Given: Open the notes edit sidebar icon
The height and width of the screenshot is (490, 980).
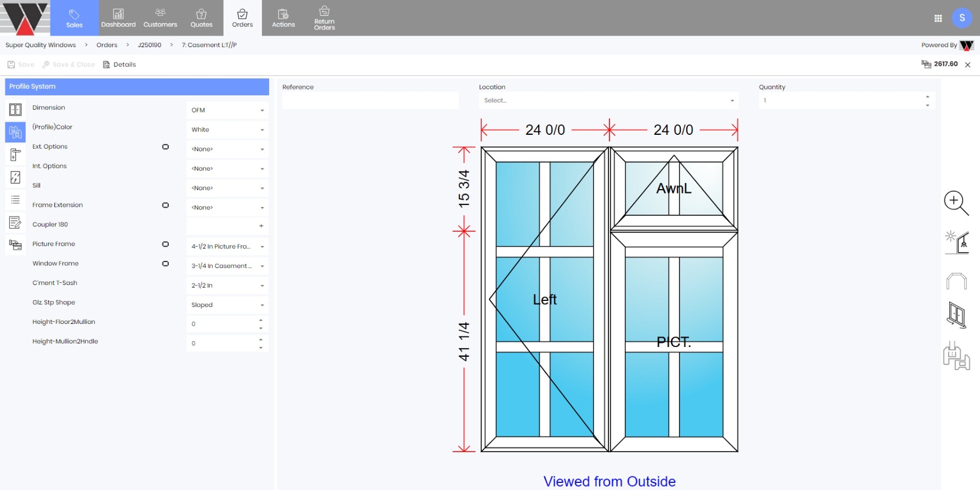Looking at the screenshot, I should coord(15,223).
